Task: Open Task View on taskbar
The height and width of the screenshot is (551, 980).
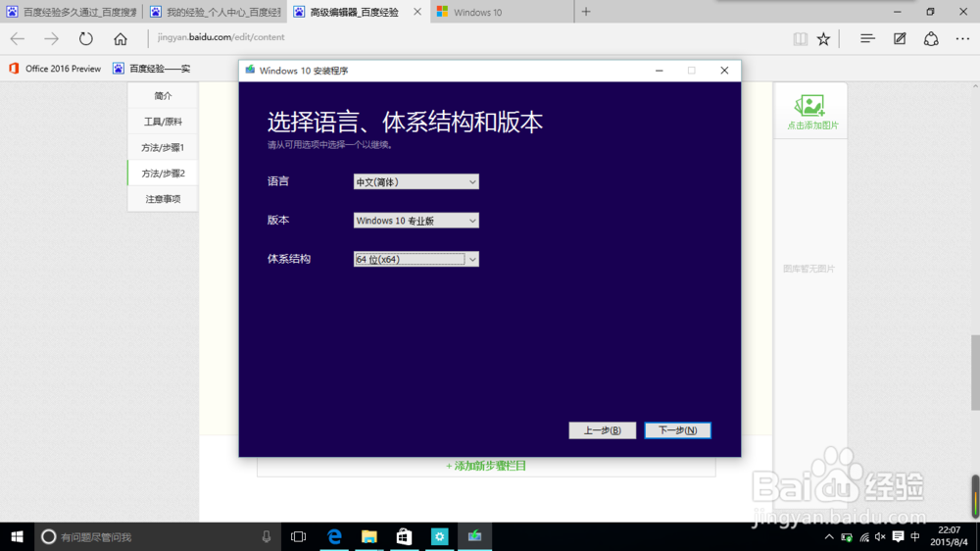Action: coord(299,536)
